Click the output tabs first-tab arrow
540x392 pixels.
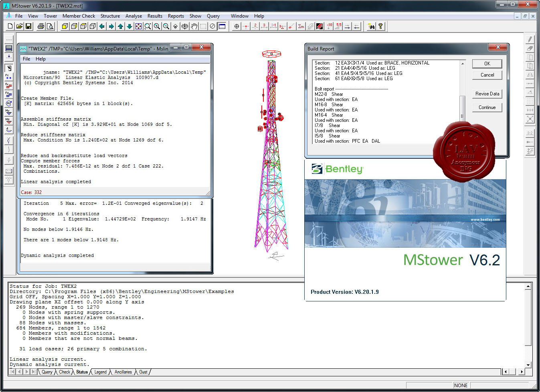(x=12, y=372)
